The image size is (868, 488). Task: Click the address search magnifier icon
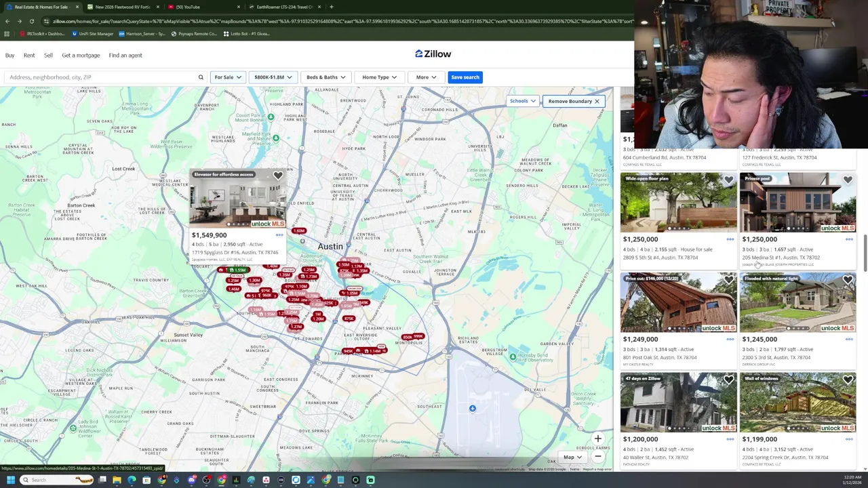point(201,77)
